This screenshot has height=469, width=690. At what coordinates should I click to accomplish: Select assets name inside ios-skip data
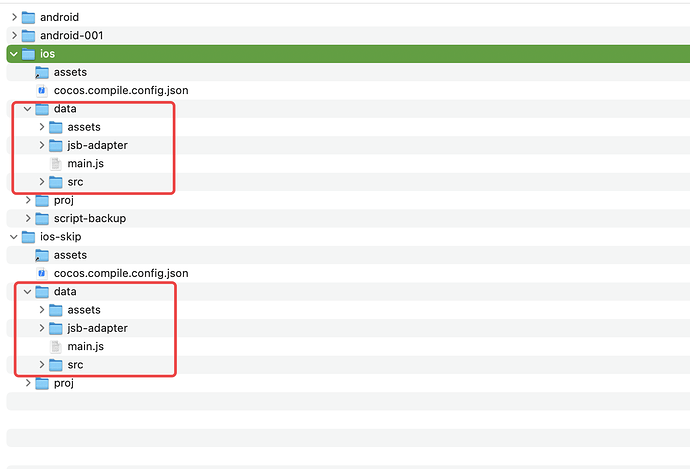coord(84,310)
